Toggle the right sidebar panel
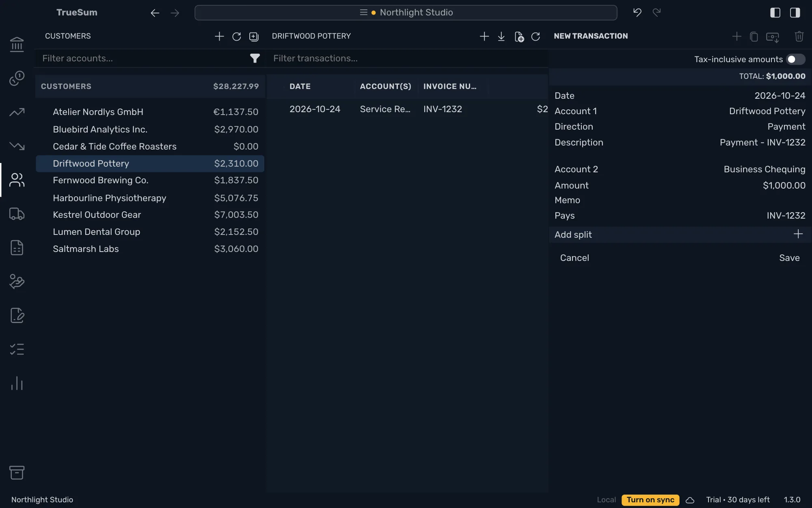This screenshot has height=508, width=812. click(x=795, y=13)
